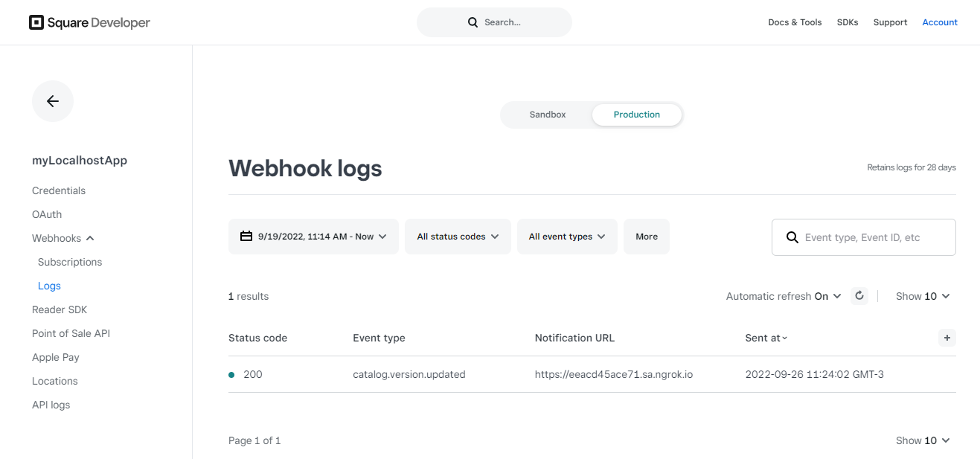Go to the Credentials page

coord(58,190)
